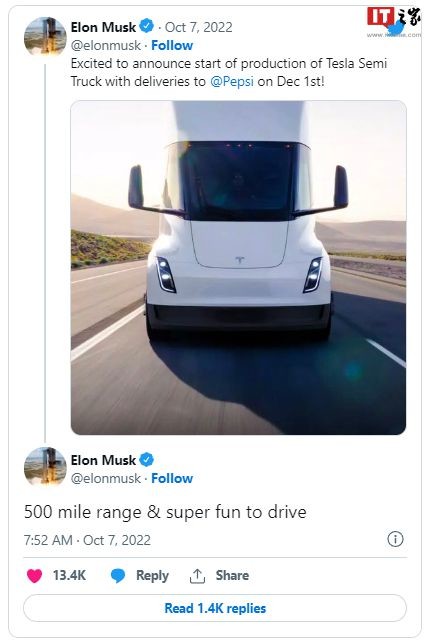Click the pink heart like icon

click(34, 576)
